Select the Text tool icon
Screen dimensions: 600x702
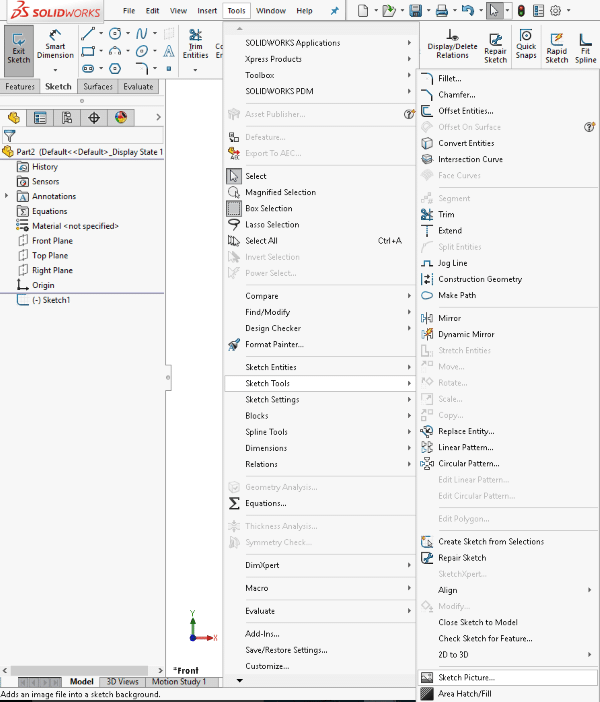tap(169, 51)
